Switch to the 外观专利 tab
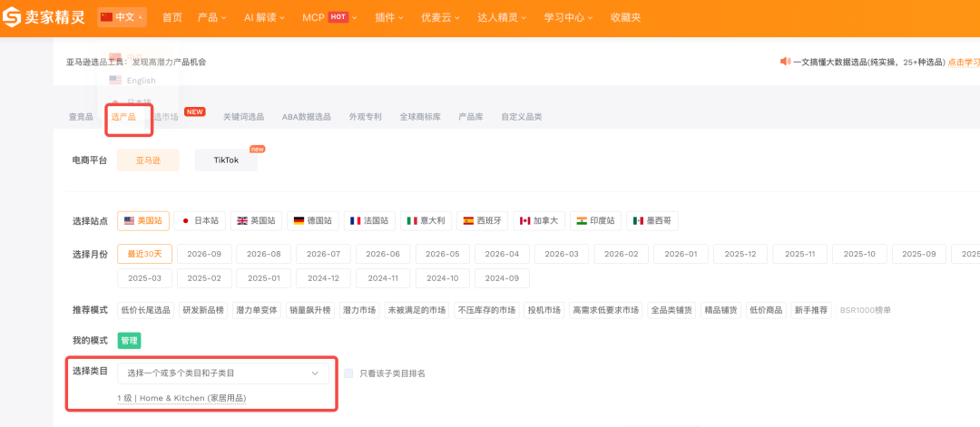This screenshot has width=980, height=427. click(366, 117)
